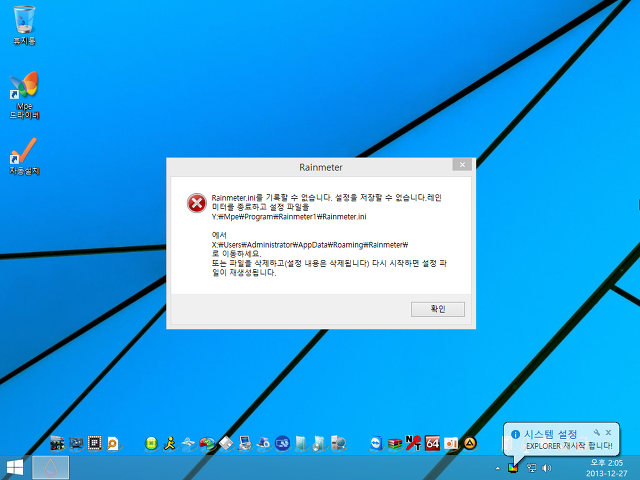The image size is (640, 480).
Task: Launch the green round dock icon
Action: click(x=151, y=443)
